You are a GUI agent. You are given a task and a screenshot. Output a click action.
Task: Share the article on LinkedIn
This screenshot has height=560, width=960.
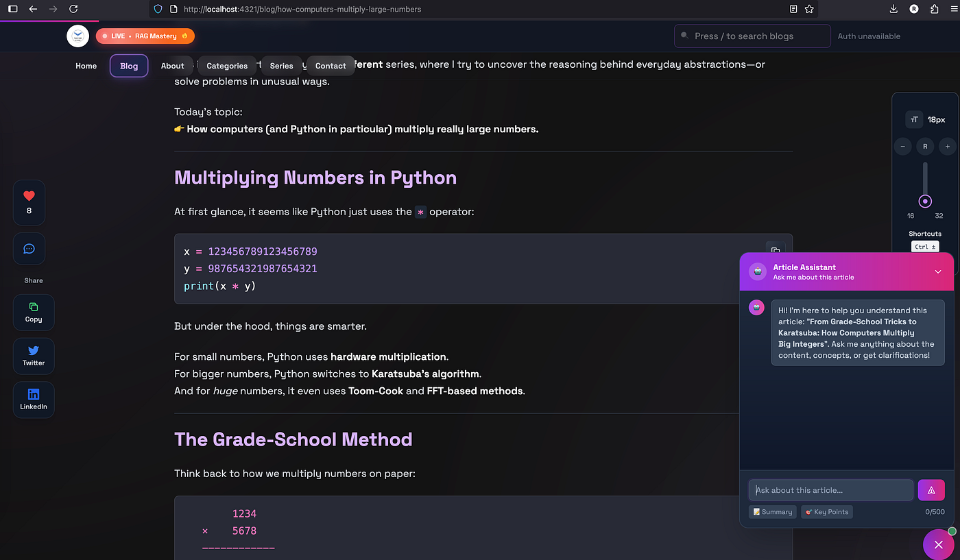pyautogui.click(x=33, y=399)
